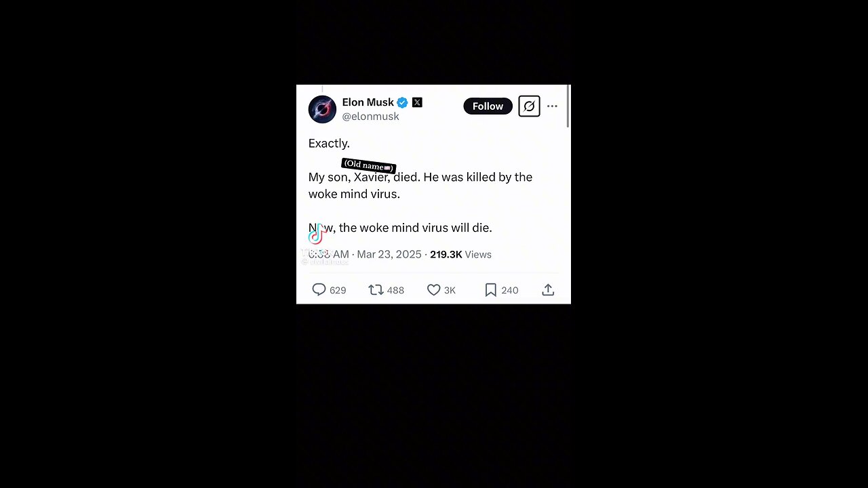This screenshot has height=488, width=868.
Task: Repost using the retweet arrows icon
Action: (376, 290)
